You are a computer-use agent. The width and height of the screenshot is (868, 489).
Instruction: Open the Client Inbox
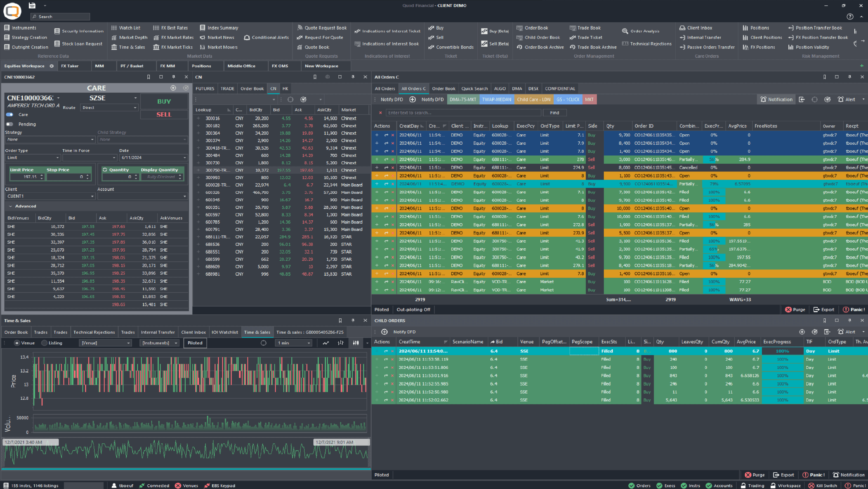click(x=700, y=28)
